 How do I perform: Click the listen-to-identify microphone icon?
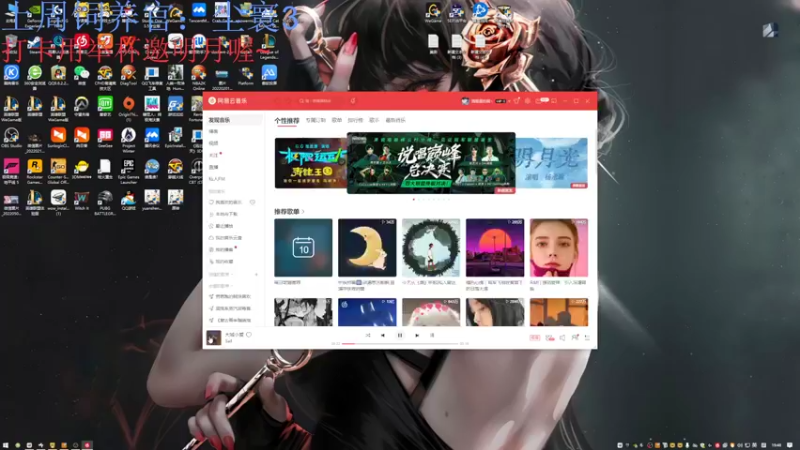353,101
